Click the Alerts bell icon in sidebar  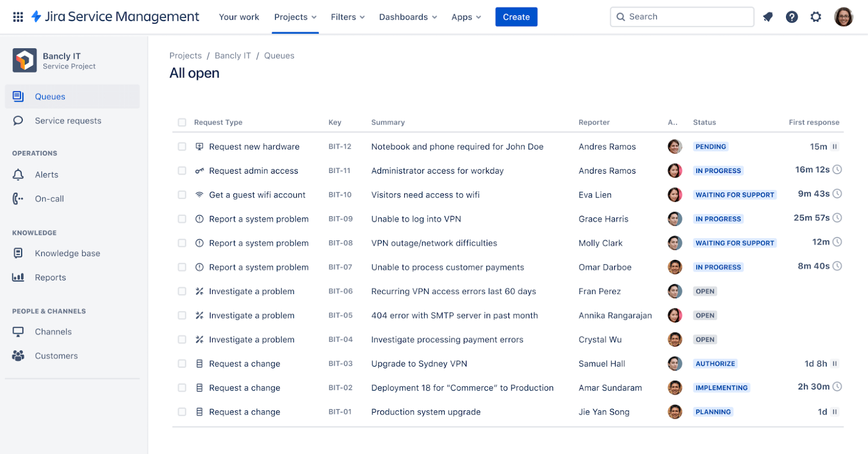tap(18, 175)
